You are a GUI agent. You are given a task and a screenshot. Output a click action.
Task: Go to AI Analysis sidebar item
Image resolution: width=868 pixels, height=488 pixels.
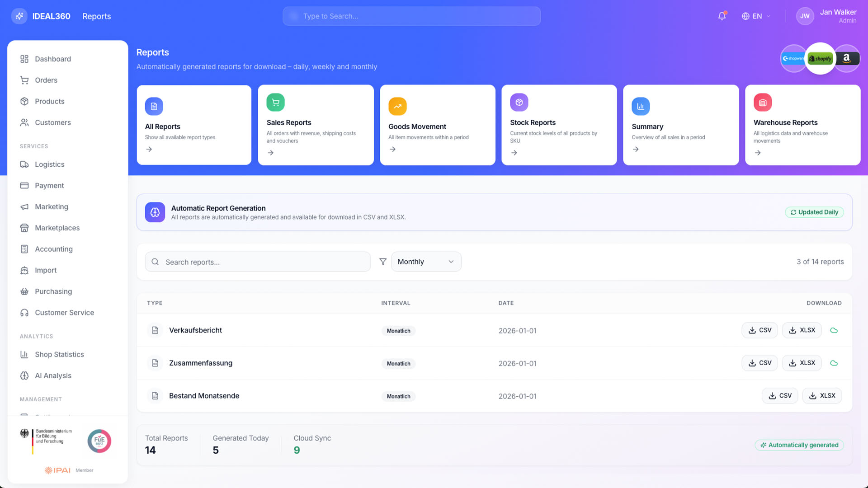(x=53, y=375)
